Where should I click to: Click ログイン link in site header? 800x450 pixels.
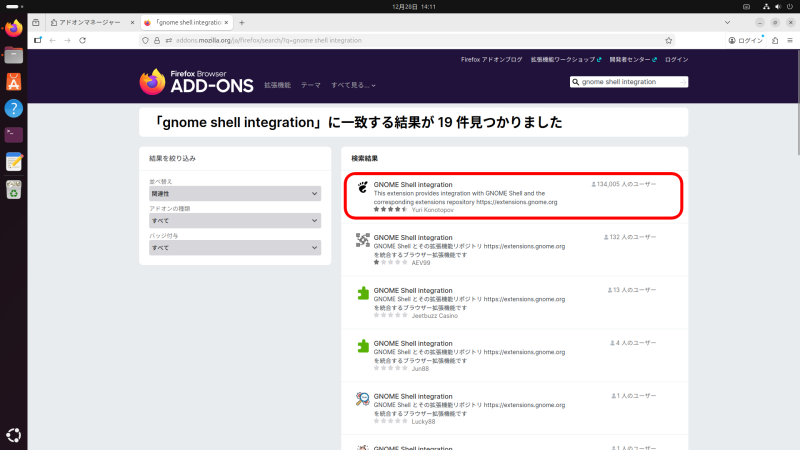click(677, 60)
